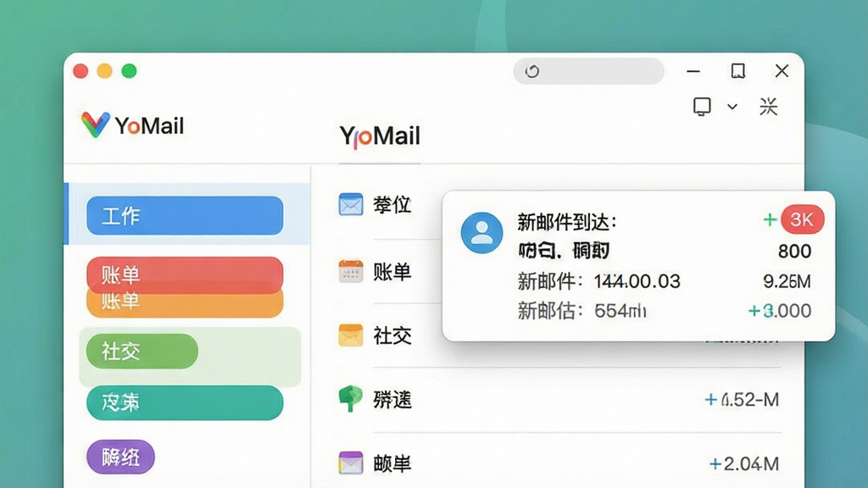The width and height of the screenshot is (868, 488).
Task: Click the green tree icon
Action: click(x=350, y=399)
